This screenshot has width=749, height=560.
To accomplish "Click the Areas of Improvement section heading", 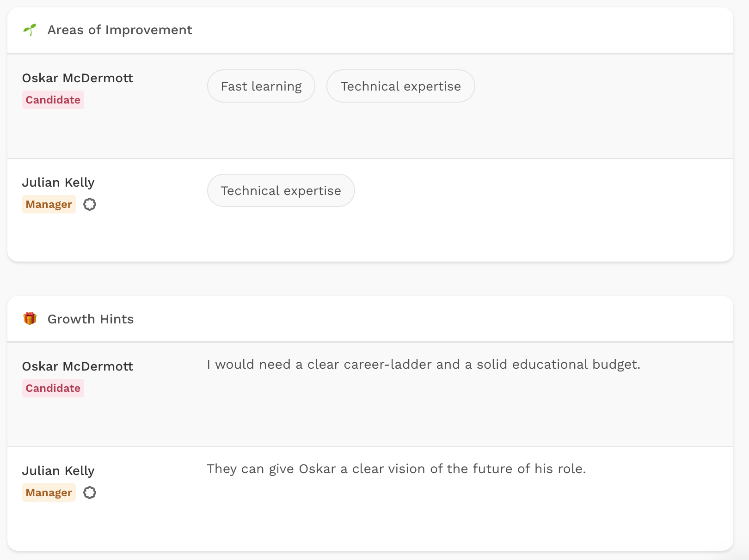I will pyautogui.click(x=120, y=30).
